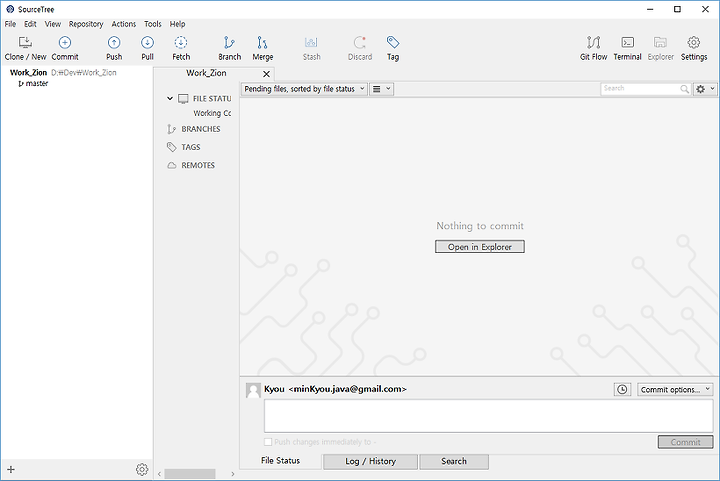Open the Tools menu
The image size is (720, 481).
[x=153, y=24]
